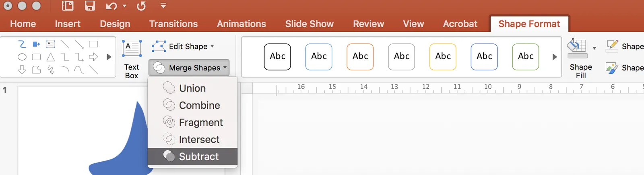The width and height of the screenshot is (644, 175).
Task: Choose Subtract from the Merge Shapes menu
Action: (192, 157)
